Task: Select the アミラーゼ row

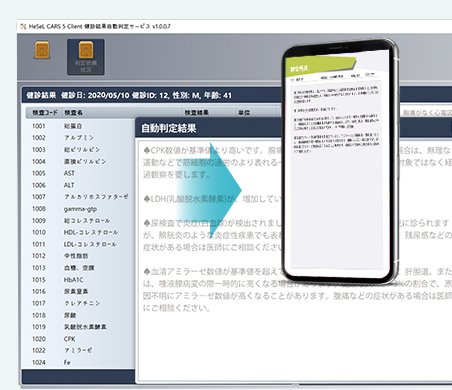Action: tap(80, 351)
